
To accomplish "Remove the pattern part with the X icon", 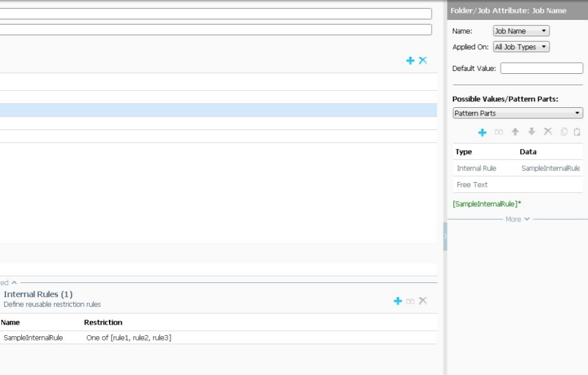I will point(548,132).
